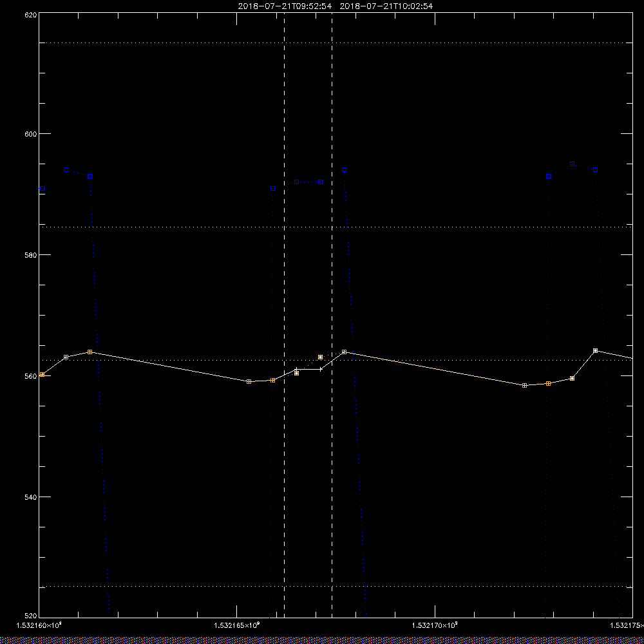This screenshot has height=644, width=644.
Task: Click the orange marker offset above the white line between dashed markers
Action: (x=320, y=357)
